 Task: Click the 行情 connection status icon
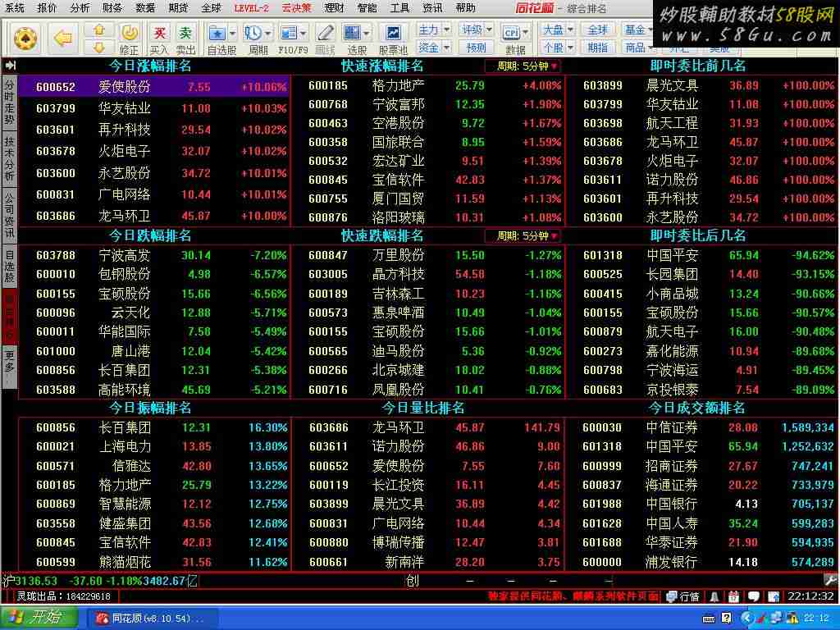672,596
